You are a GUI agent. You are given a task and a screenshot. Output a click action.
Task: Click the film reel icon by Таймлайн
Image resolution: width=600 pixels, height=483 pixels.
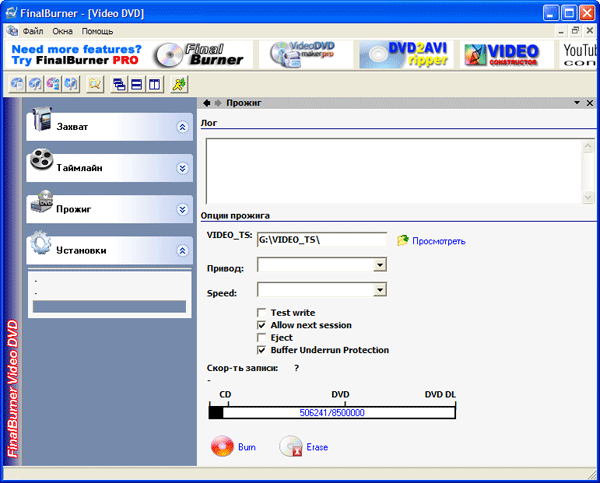[42, 159]
